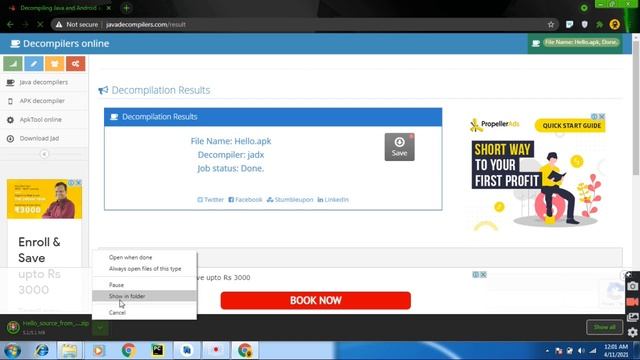Image resolution: width=640 pixels, height=360 pixels.
Task: Open the media player icon in taskbar
Action: click(98, 351)
